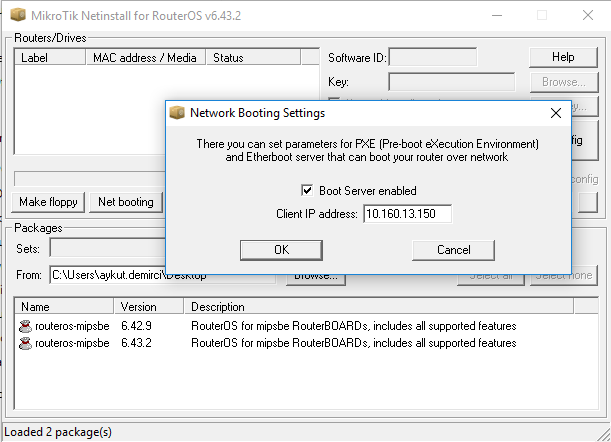Click the Client IP address field
611x442 pixels.
[408, 214]
